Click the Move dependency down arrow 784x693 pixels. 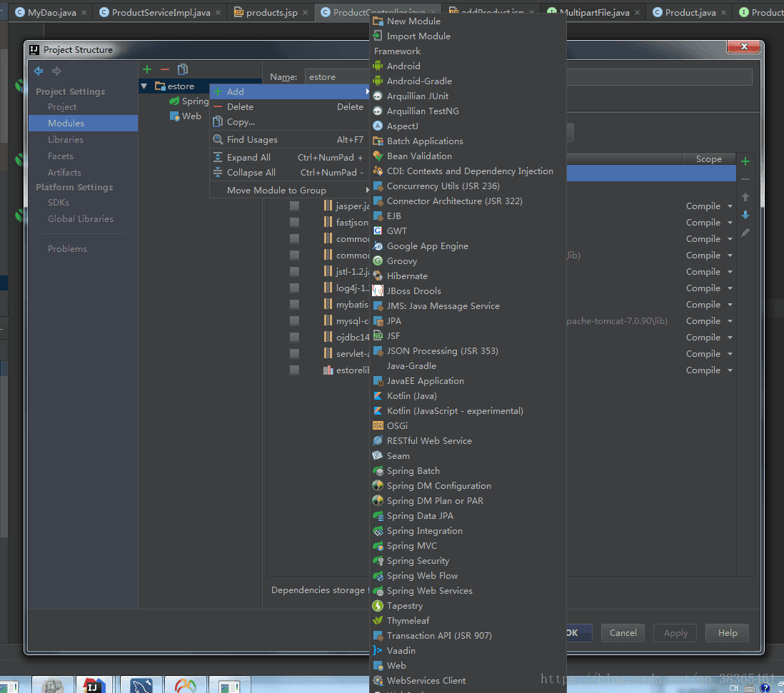click(745, 215)
